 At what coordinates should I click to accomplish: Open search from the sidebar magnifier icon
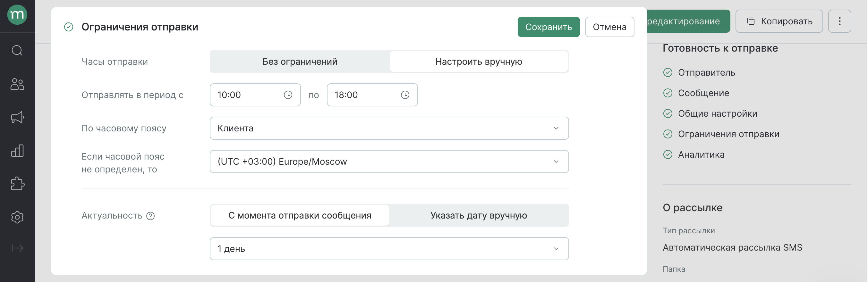[x=17, y=51]
